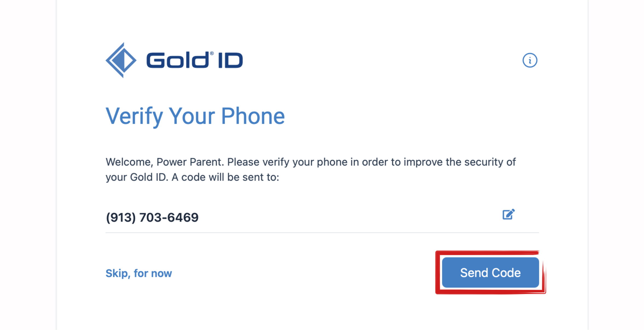Tap the Send Code button
Screen dimensions: 644x330
(x=490, y=273)
